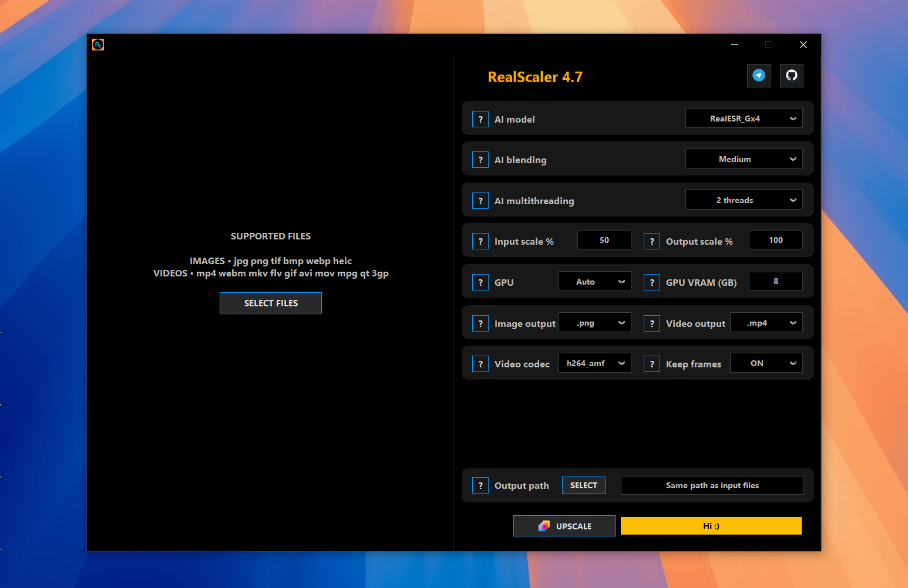
Task: Toggle the Keep frames ON dropdown
Action: pos(766,363)
